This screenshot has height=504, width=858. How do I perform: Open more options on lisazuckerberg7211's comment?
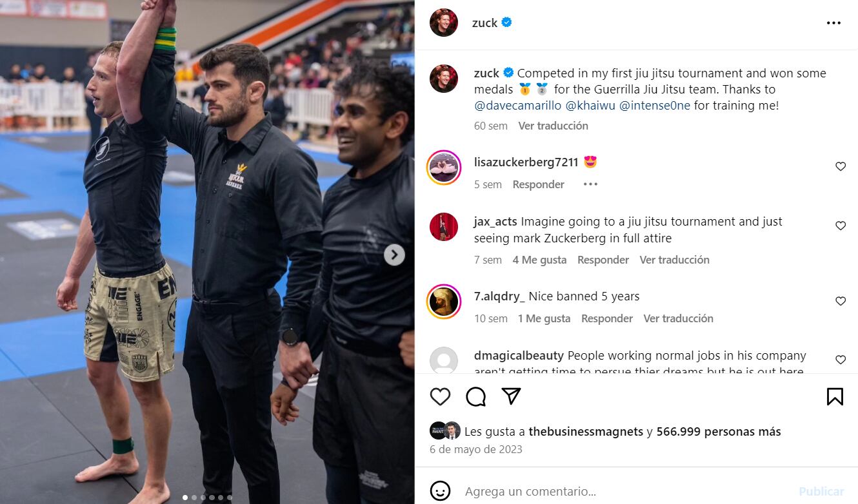point(590,184)
